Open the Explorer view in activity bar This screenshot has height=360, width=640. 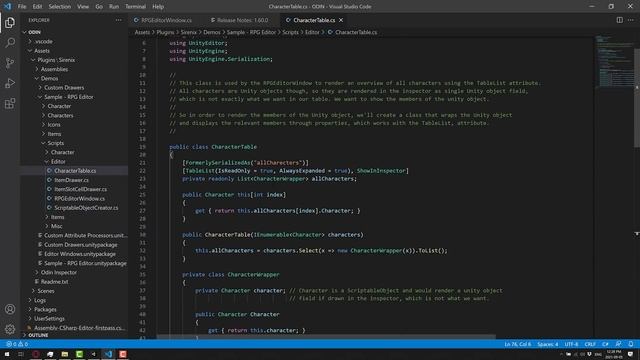point(10,23)
